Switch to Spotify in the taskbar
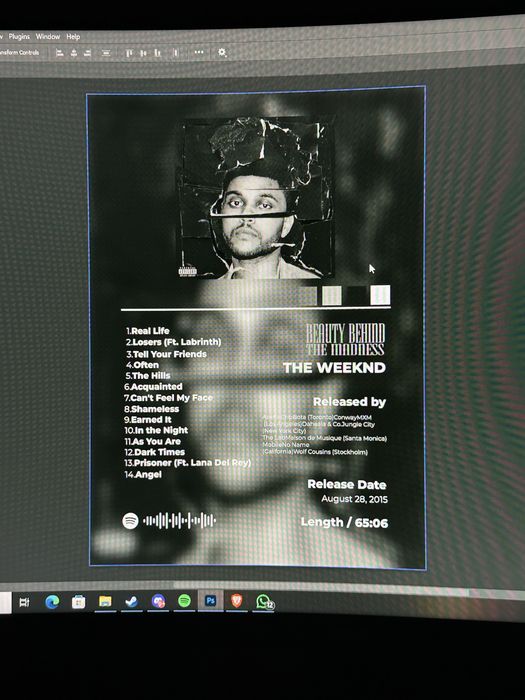Screen dimensions: 525x700 (x=184, y=600)
